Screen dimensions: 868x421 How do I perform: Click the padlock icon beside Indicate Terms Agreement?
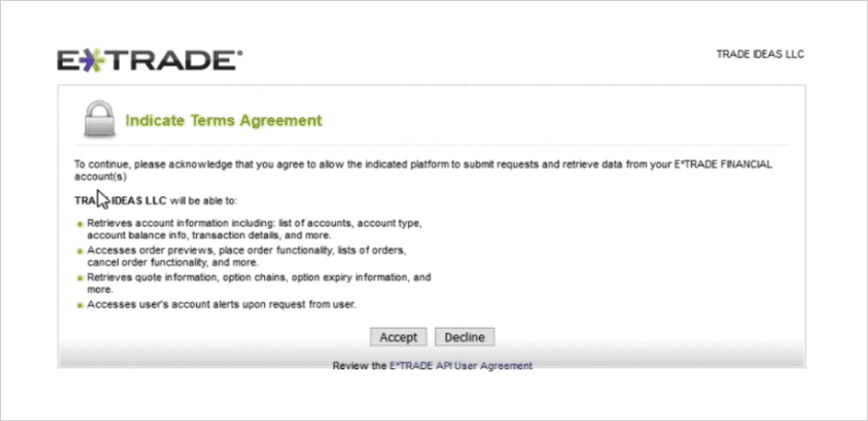point(100,118)
